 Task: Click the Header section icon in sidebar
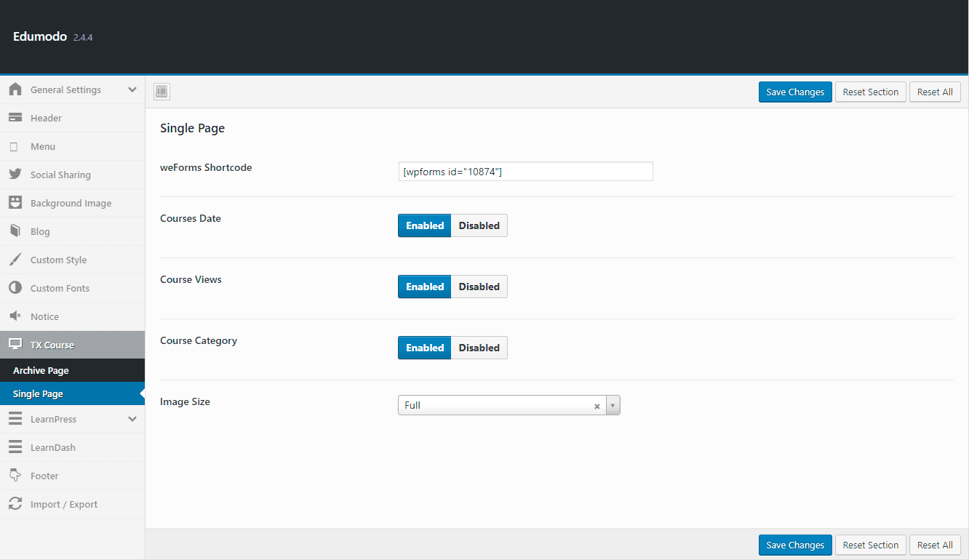tap(17, 118)
